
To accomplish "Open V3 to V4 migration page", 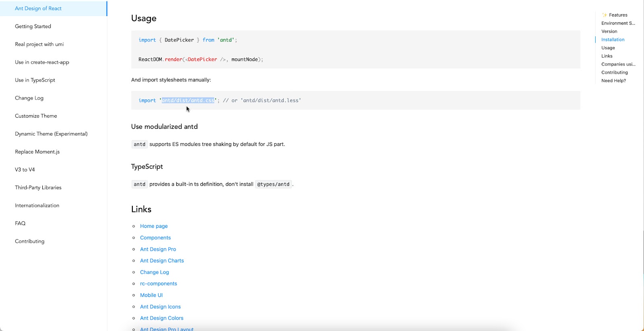I will pyautogui.click(x=25, y=170).
